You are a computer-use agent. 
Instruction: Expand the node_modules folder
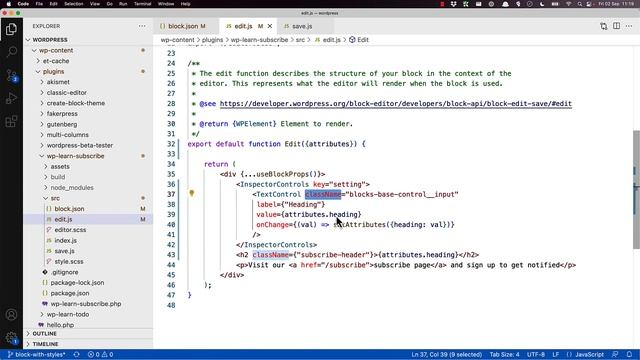tap(88, 187)
